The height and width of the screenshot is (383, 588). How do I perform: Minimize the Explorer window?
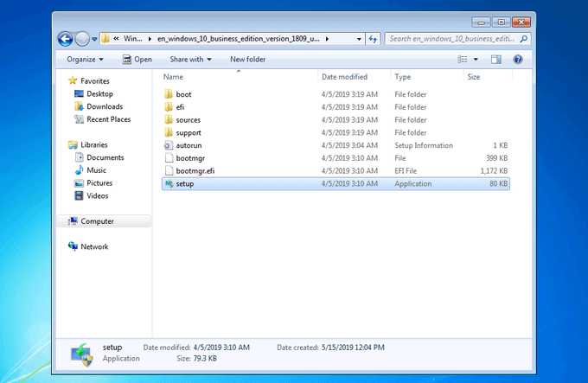pyautogui.click(x=481, y=22)
